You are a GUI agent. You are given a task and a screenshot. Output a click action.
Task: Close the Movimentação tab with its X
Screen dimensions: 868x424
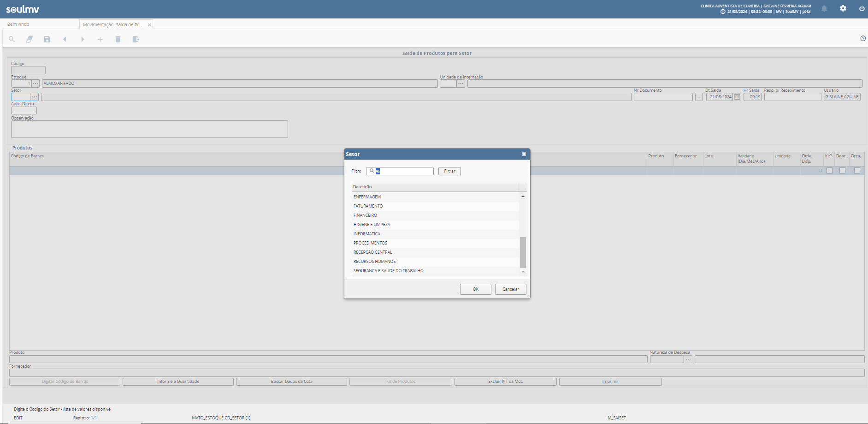pyautogui.click(x=149, y=25)
